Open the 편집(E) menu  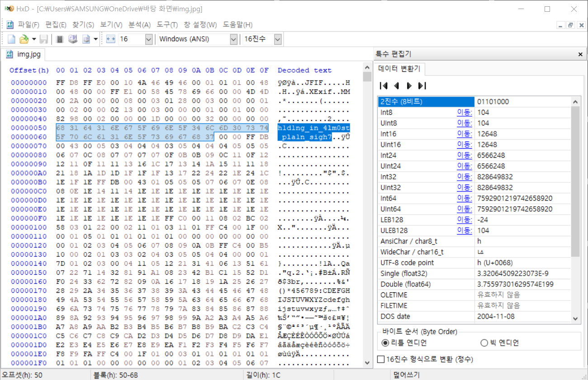(56, 24)
